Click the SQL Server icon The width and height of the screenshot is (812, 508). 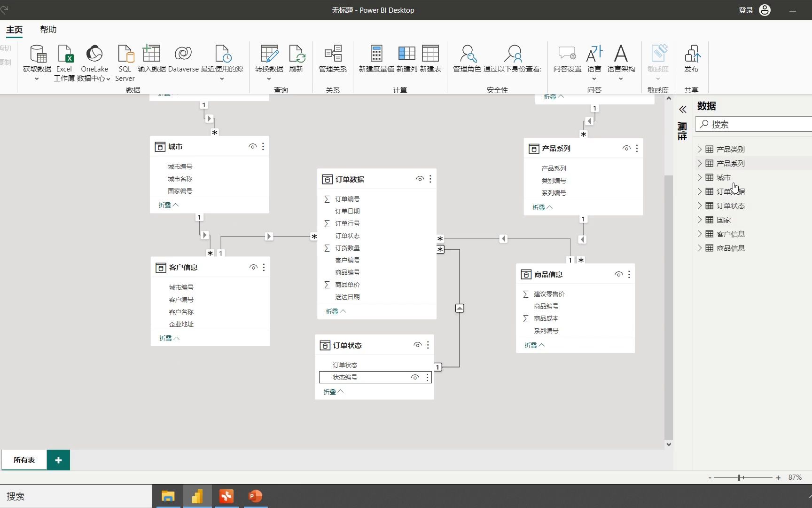coord(125,63)
